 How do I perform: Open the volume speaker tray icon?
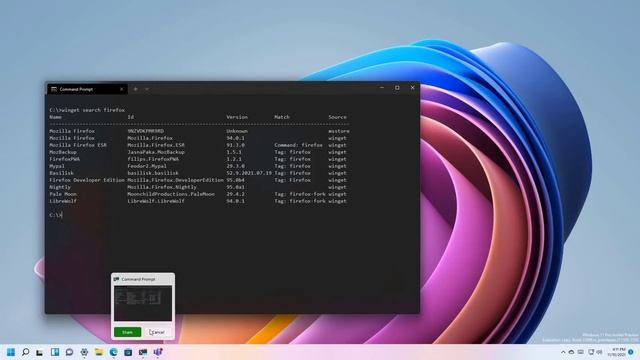(599, 352)
